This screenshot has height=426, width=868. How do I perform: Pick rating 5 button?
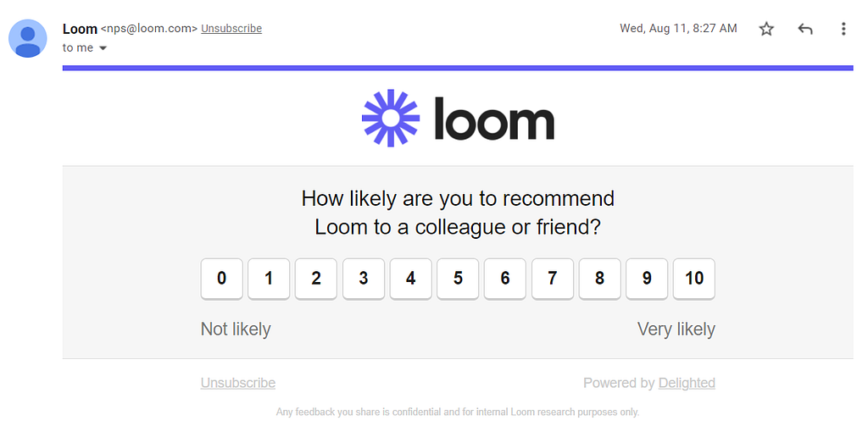(x=458, y=279)
